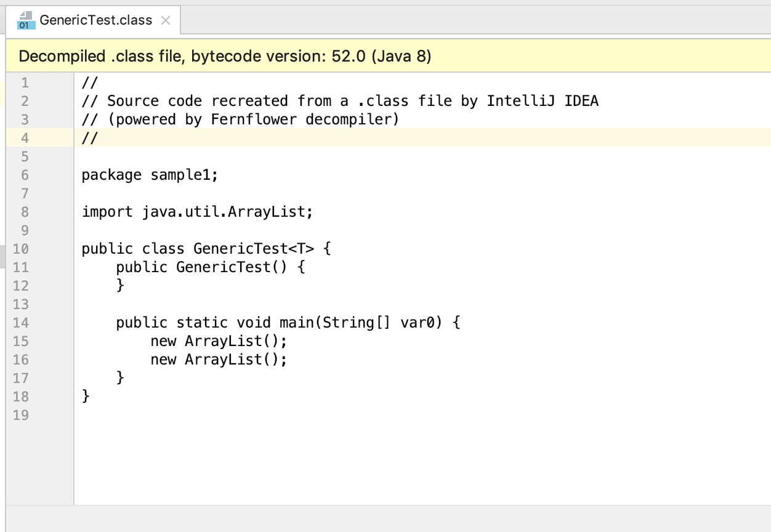Screen dimensions: 771x532
Task: Click the 'public class GenericTest<T>' declaration
Action: point(206,249)
